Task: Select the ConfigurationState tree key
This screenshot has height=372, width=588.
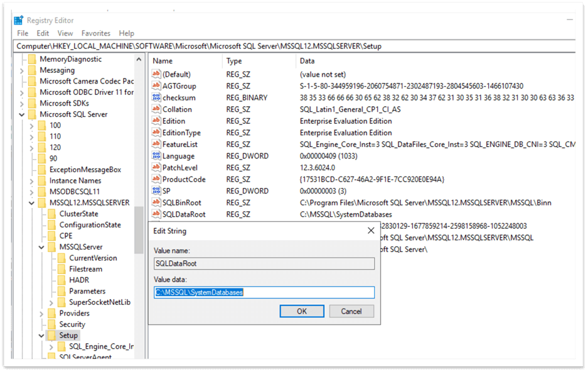Action: coord(90,225)
